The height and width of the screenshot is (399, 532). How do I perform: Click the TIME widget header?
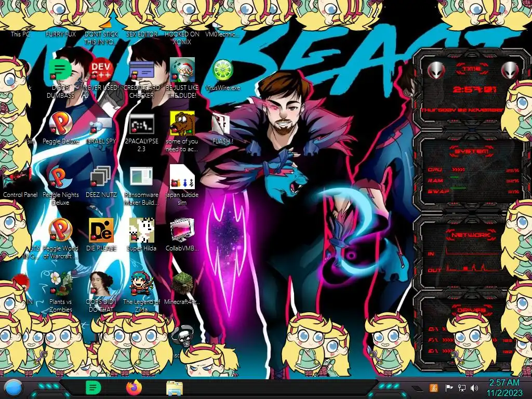472,69
